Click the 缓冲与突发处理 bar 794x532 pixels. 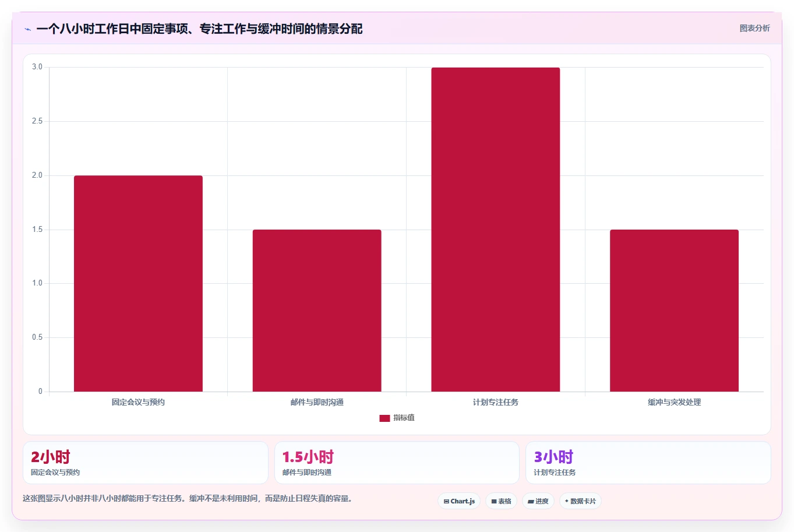674,311
